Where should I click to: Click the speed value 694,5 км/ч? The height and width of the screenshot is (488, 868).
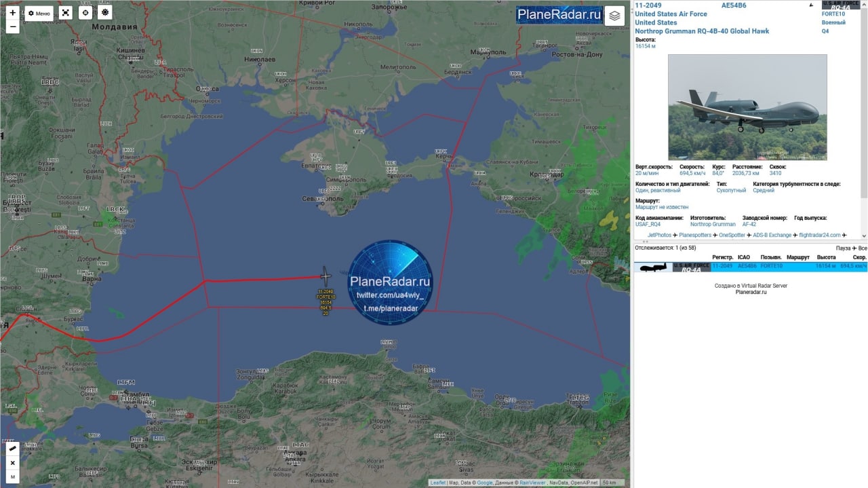[x=692, y=173]
